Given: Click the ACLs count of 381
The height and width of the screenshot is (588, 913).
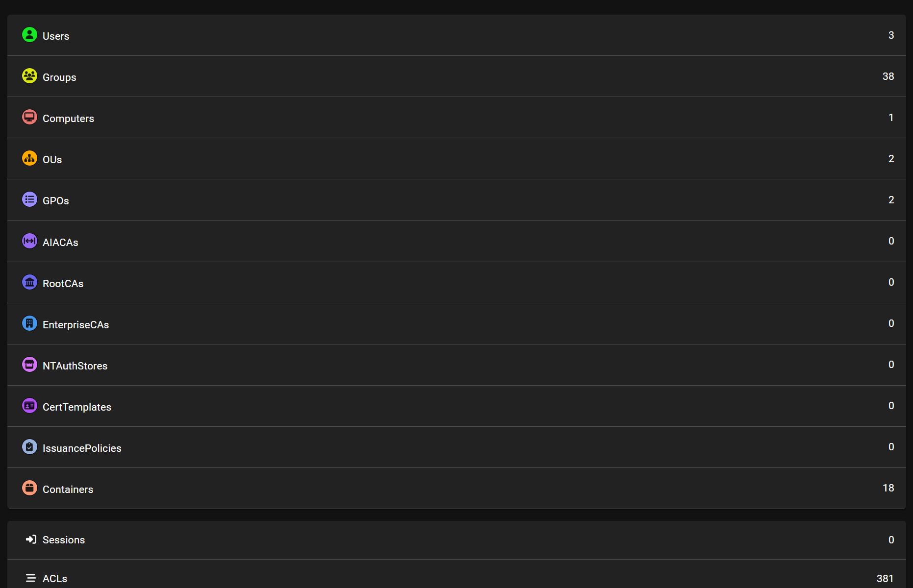Looking at the screenshot, I should pyautogui.click(x=885, y=579).
